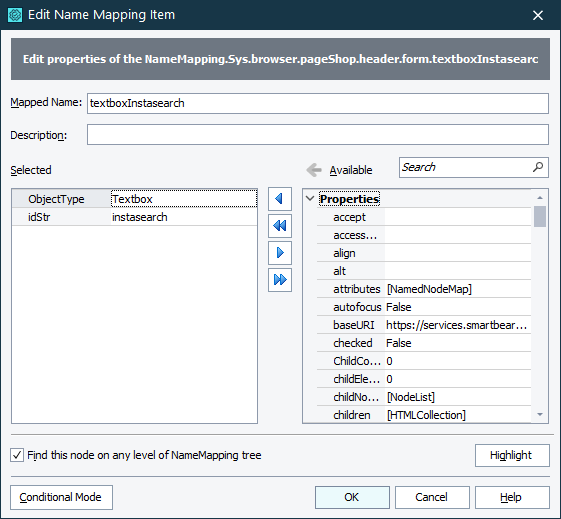Select the autofocus property
Screen dimensions: 561x519
tap(424, 307)
